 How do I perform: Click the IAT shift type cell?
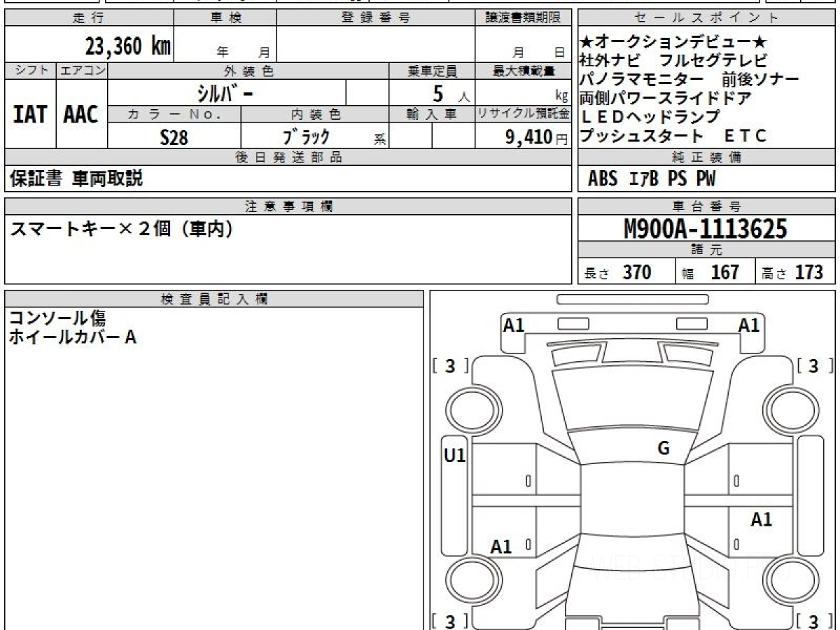pos(30,115)
